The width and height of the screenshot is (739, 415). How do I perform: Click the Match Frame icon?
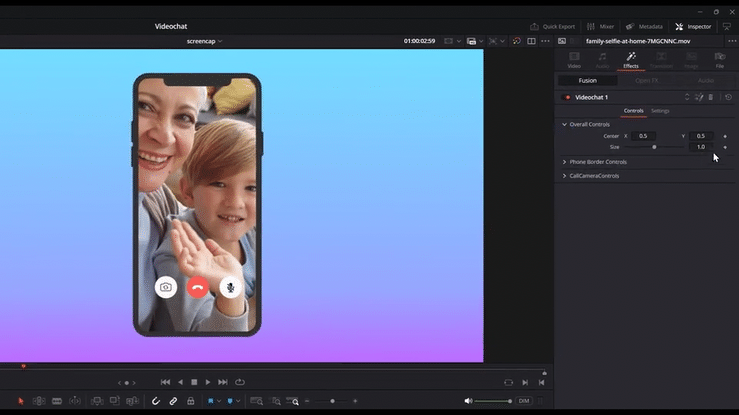(509, 382)
